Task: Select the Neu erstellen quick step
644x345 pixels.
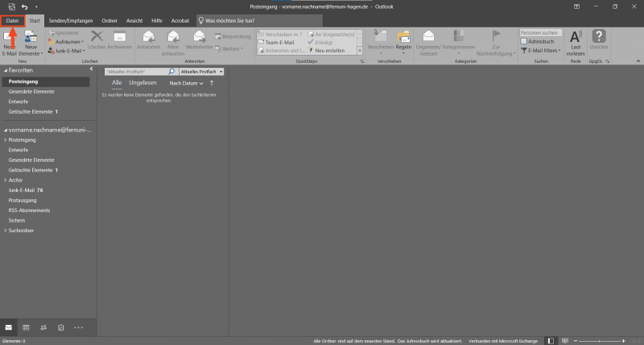Action: click(x=330, y=51)
